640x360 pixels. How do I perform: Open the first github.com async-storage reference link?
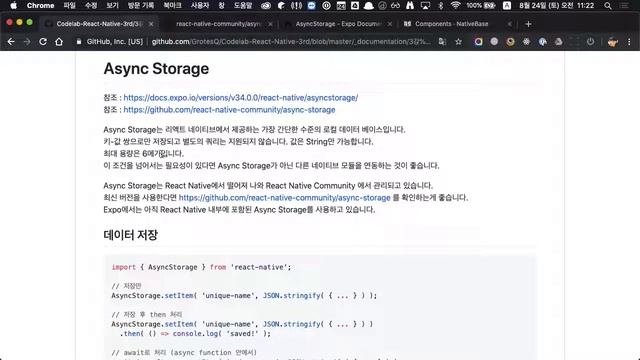tap(229, 110)
